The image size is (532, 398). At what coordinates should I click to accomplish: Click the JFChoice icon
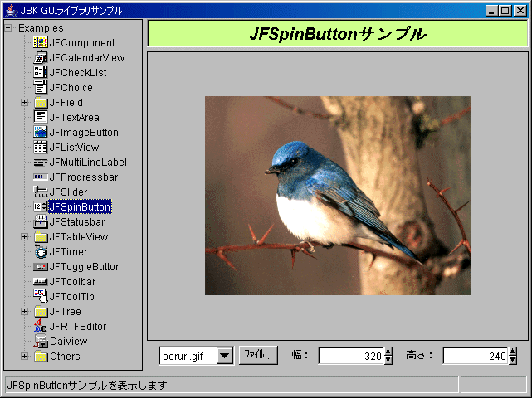(x=41, y=87)
